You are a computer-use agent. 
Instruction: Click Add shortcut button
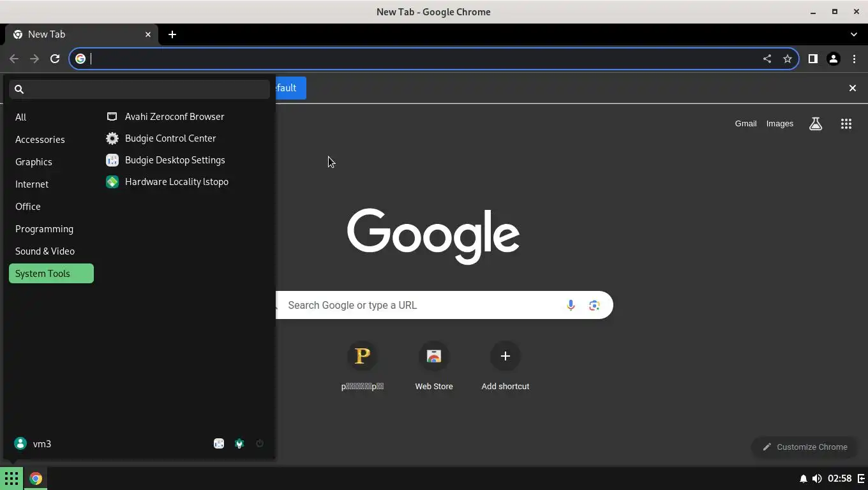tap(505, 366)
